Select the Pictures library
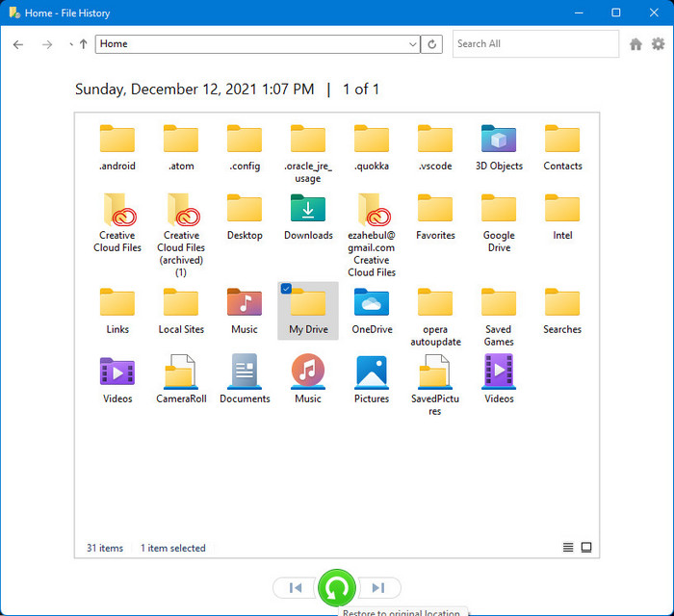 (372, 379)
